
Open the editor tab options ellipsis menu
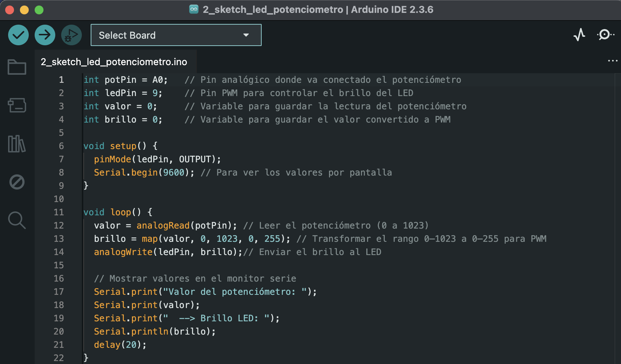click(613, 61)
